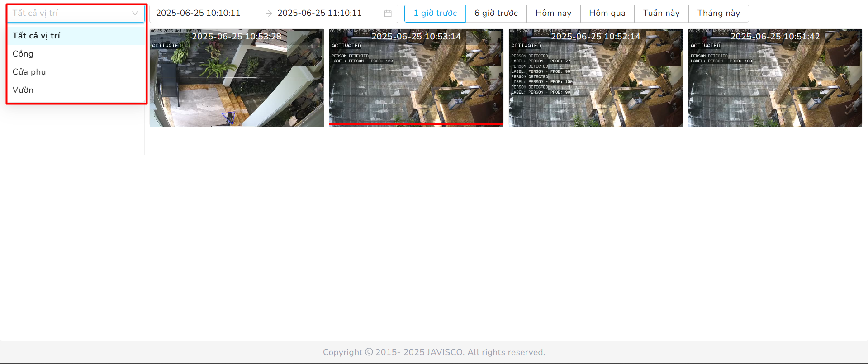The width and height of the screenshot is (868, 364).
Task: Select the '1 giờ trước' time filter
Action: [435, 14]
